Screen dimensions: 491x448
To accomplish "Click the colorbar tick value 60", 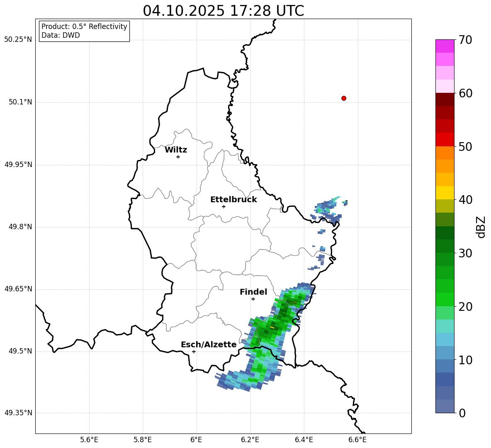I will [x=465, y=93].
